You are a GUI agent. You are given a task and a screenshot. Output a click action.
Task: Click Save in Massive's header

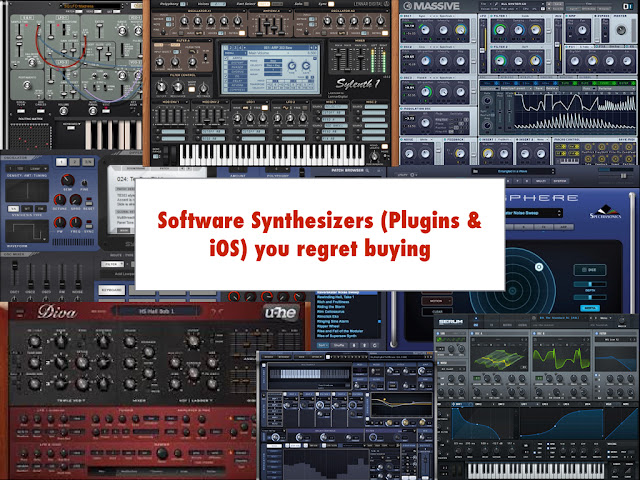(558, 4)
